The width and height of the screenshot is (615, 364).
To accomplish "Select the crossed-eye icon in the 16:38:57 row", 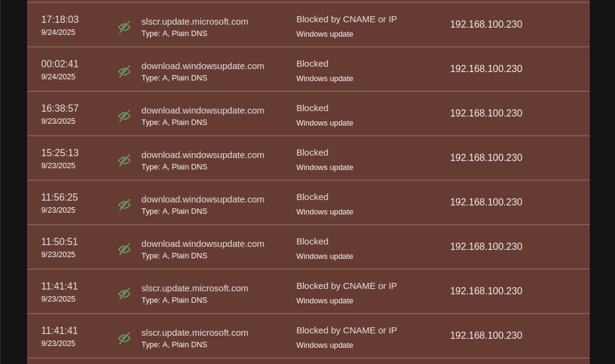I will [124, 116].
